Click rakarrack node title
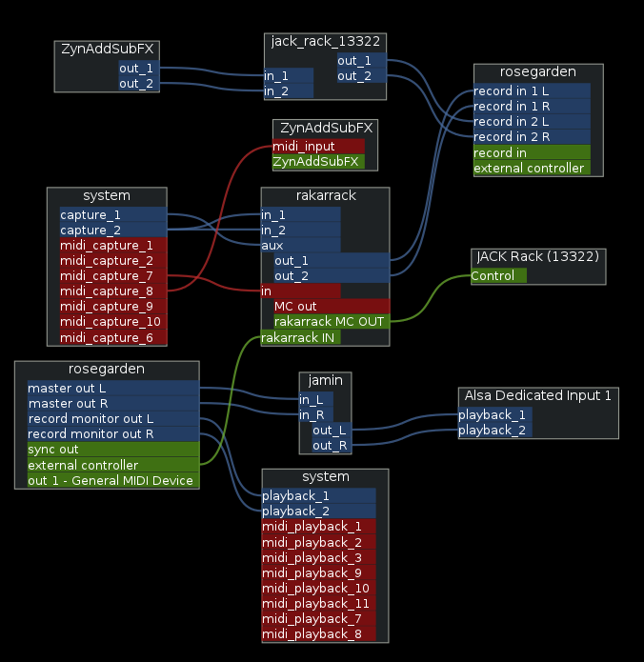This screenshot has width=644, height=662. pyautogui.click(x=326, y=195)
